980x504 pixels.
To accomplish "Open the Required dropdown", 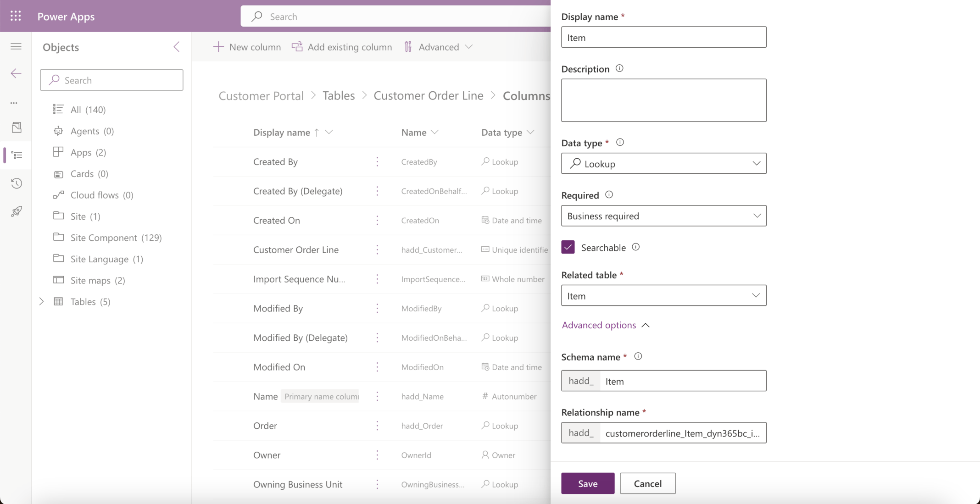I will tap(663, 216).
